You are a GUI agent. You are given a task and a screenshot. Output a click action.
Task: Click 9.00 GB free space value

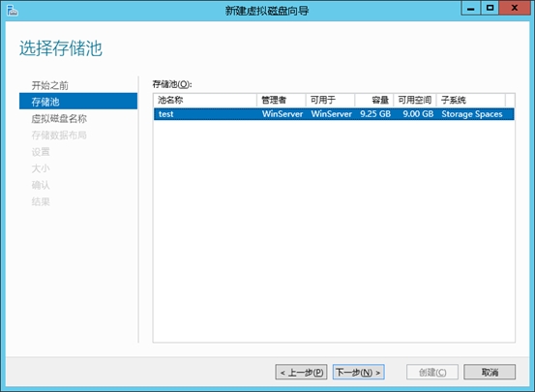pyautogui.click(x=418, y=114)
